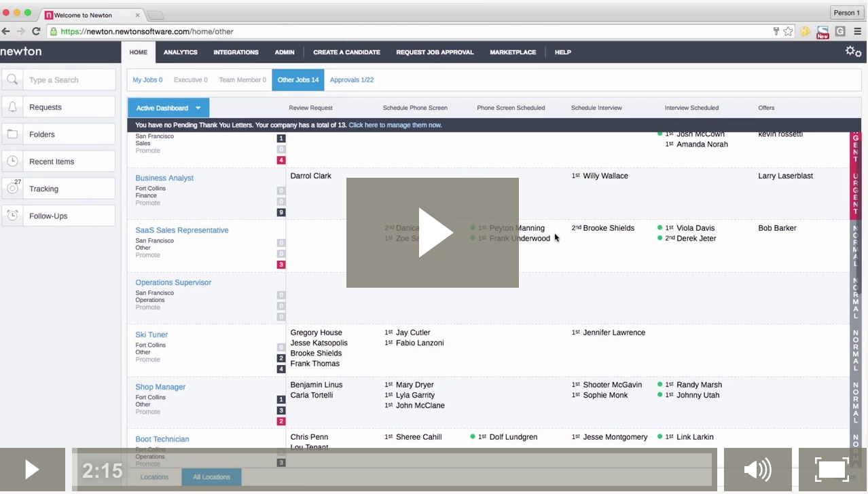Open the MARKETPLACE menu
Viewport: 868px width, 494px height.
(x=513, y=52)
